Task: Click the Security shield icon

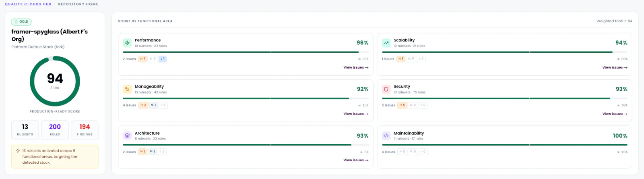Action: (x=386, y=89)
